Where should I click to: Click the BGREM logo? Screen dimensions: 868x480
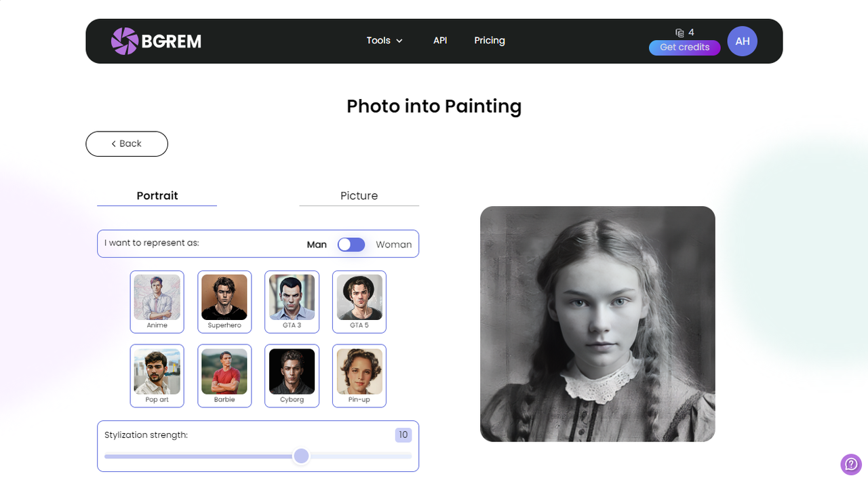click(157, 41)
